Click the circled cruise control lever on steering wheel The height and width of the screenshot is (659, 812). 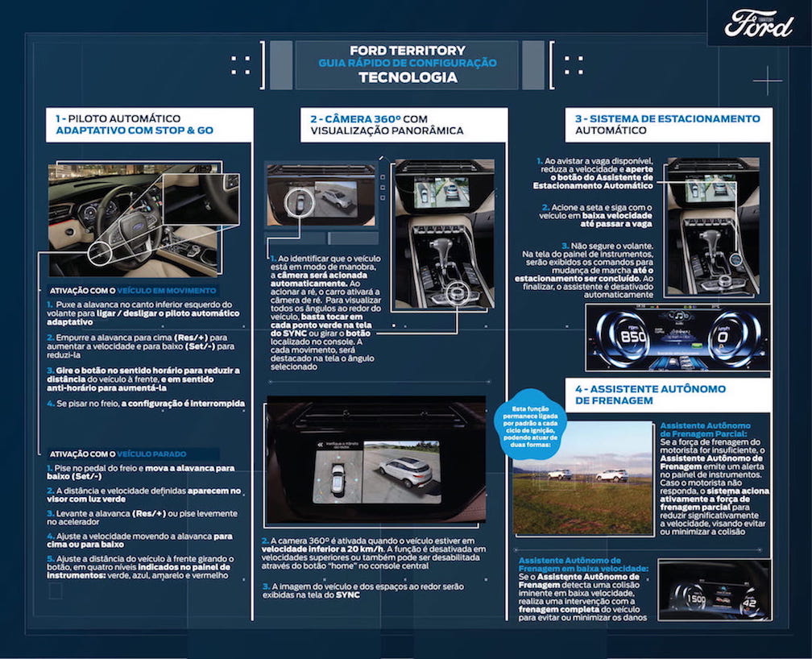[99, 252]
